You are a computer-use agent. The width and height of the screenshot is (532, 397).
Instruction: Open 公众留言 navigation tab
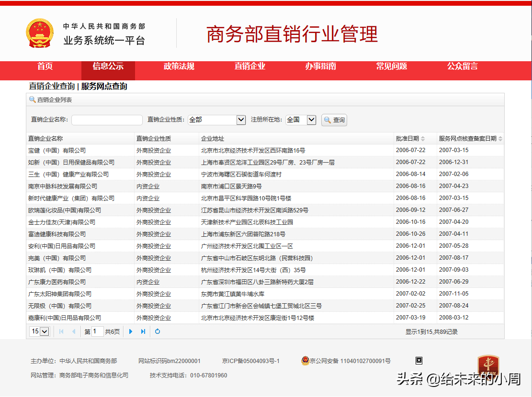tap(463, 66)
